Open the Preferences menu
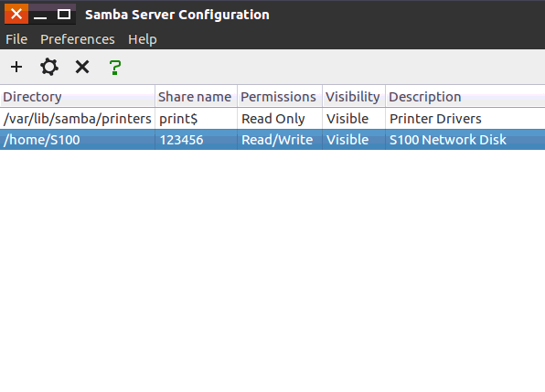 [78, 39]
